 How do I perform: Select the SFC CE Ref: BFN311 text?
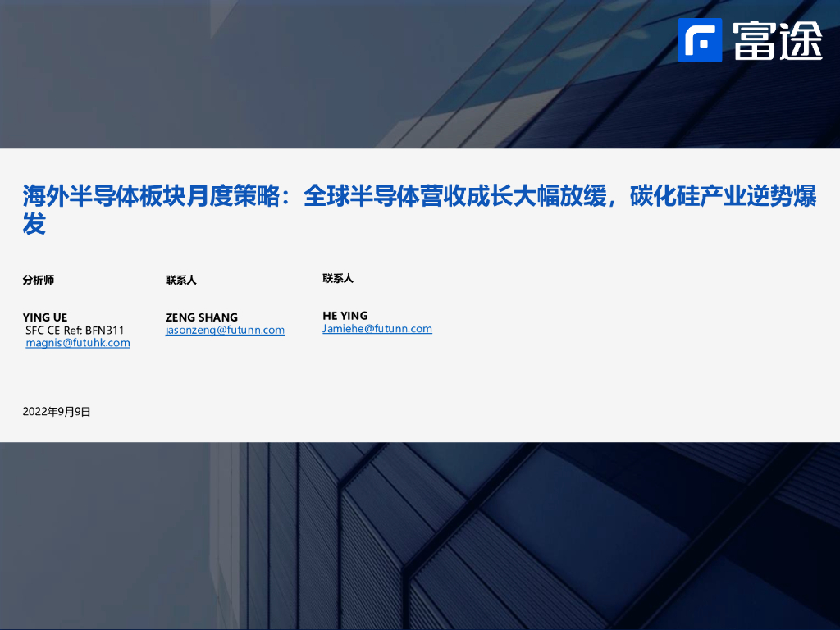pos(75,330)
